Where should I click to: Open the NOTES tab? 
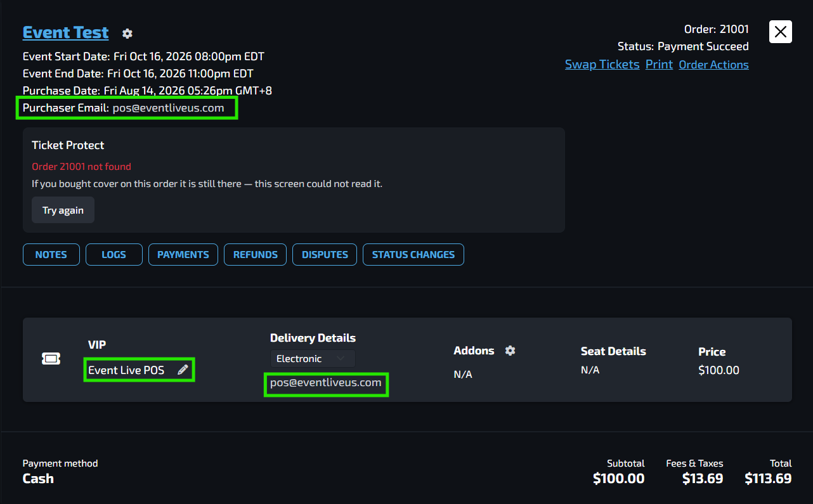(x=51, y=254)
